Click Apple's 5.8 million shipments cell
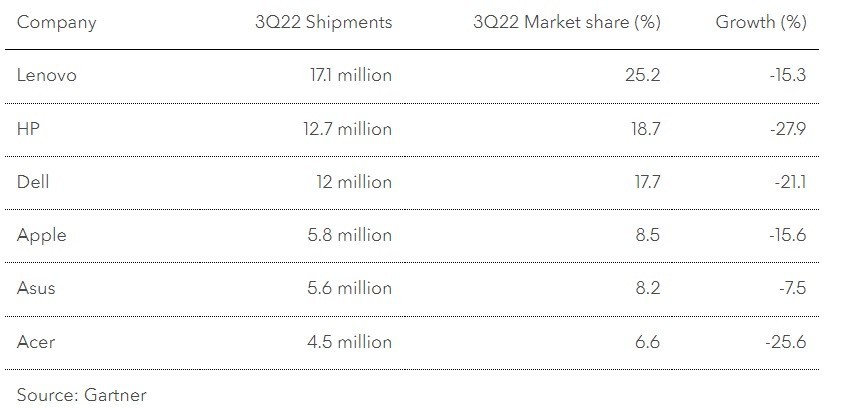This screenshot has height=408, width=842. tap(351, 235)
